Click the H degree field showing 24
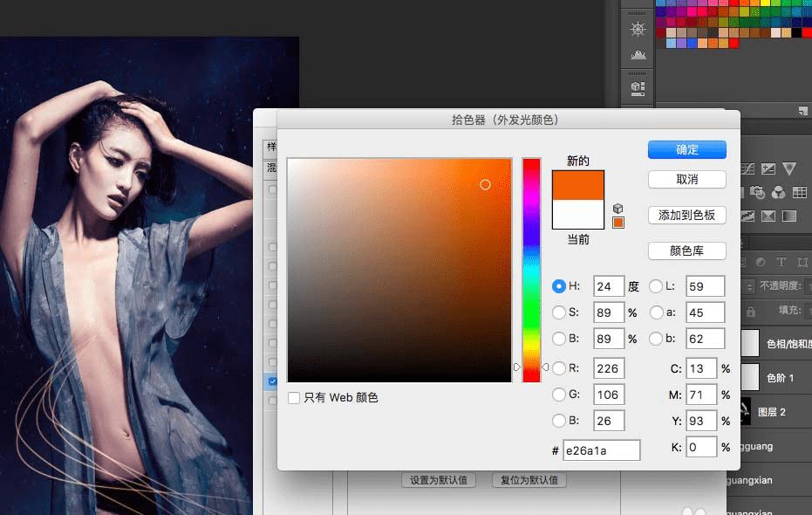The height and width of the screenshot is (515, 812). click(609, 286)
